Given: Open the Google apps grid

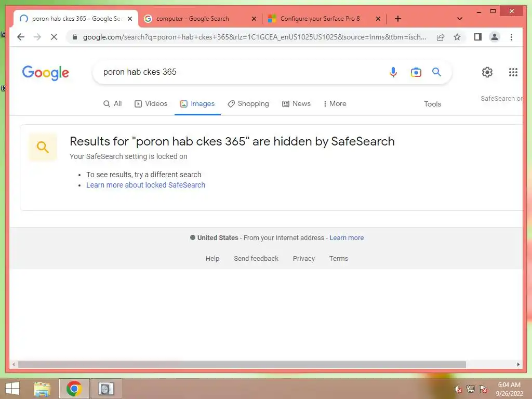Looking at the screenshot, I should coord(513,72).
